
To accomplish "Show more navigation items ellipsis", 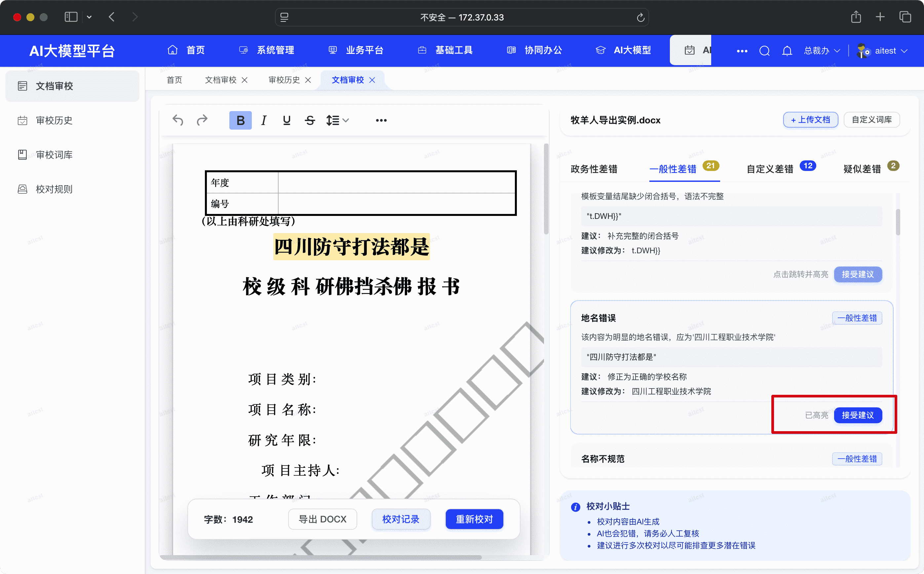I will (x=742, y=51).
